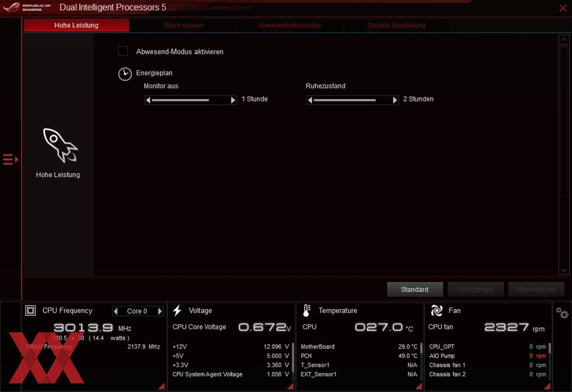Viewport: 572px width, 392px height.
Task: Open the left sidebar menu icon
Action: click(11, 159)
